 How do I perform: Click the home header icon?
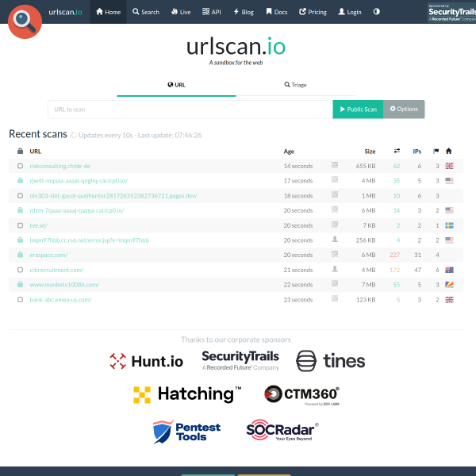[449, 151]
